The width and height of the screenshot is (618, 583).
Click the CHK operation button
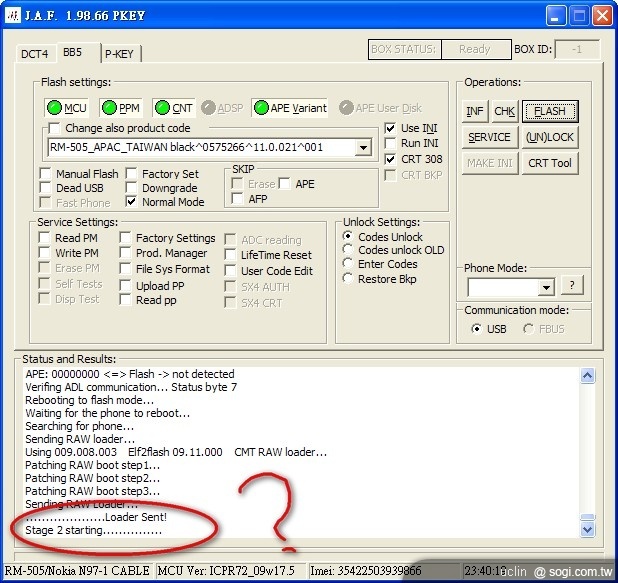[x=504, y=112]
